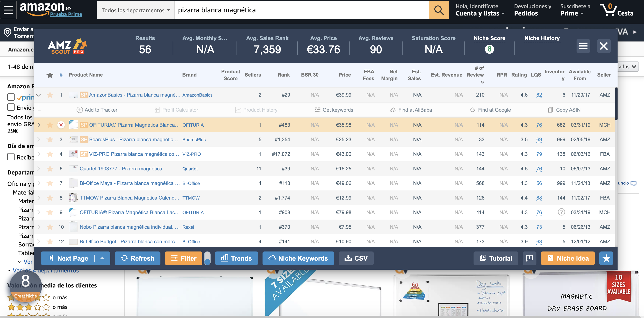The height and width of the screenshot is (318, 644).
Task: Close the AMZScout PRO panel
Action: tap(604, 46)
